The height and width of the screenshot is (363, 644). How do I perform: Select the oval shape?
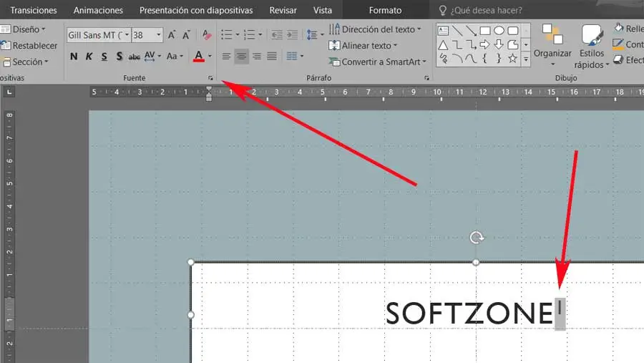[x=499, y=30]
